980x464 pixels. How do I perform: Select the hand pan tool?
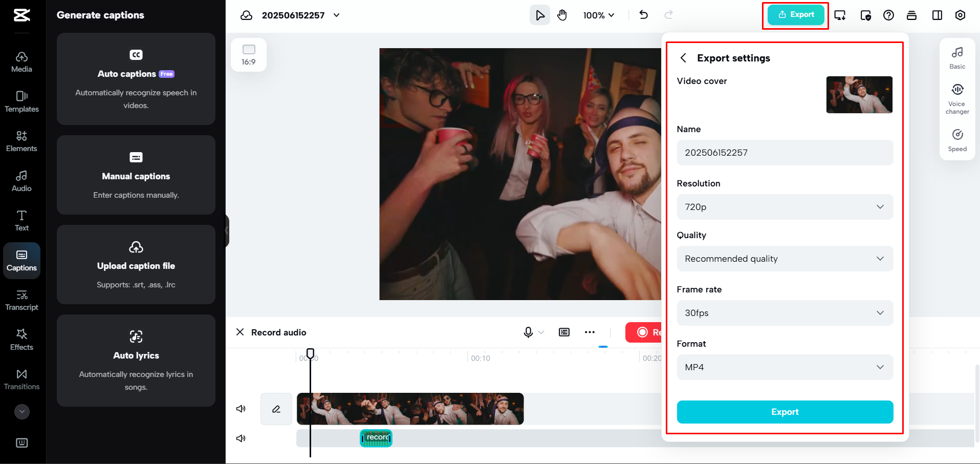pos(562,15)
